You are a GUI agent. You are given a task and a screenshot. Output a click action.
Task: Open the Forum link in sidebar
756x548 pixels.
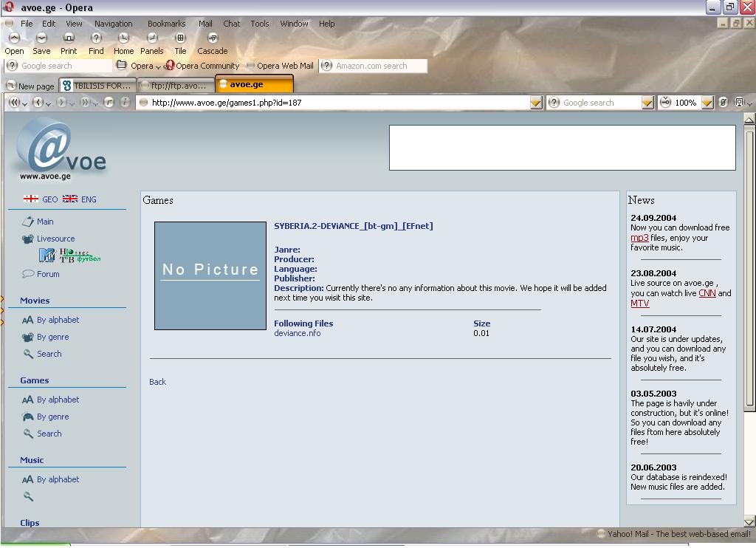tap(48, 273)
